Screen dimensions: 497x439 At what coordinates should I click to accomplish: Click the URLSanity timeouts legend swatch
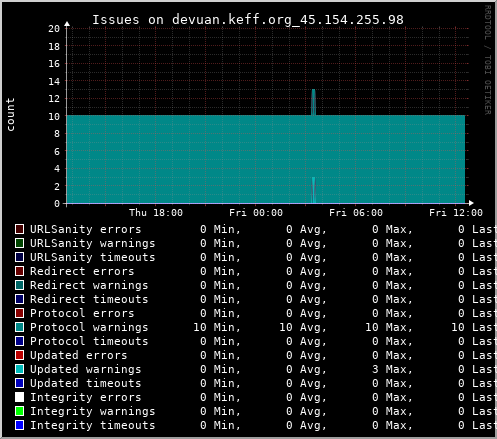coord(19,257)
